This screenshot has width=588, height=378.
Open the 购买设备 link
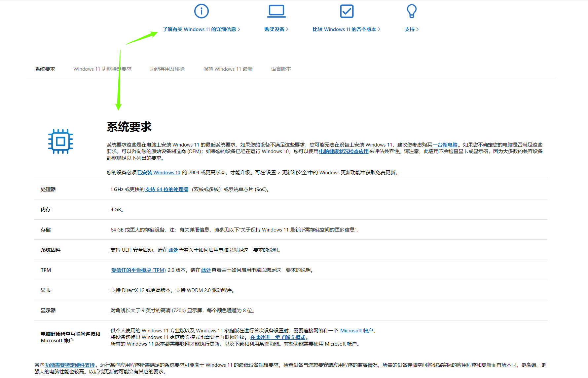(276, 29)
